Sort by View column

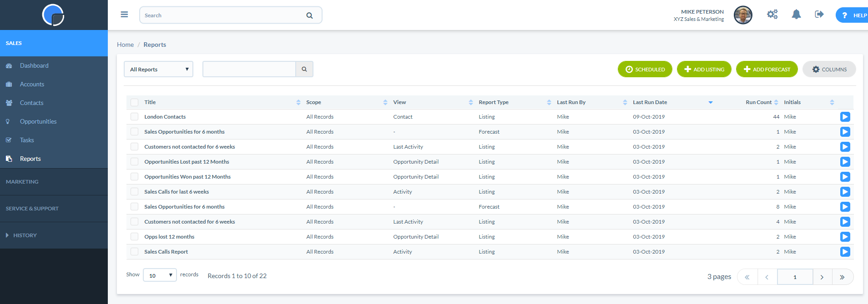pos(471,102)
